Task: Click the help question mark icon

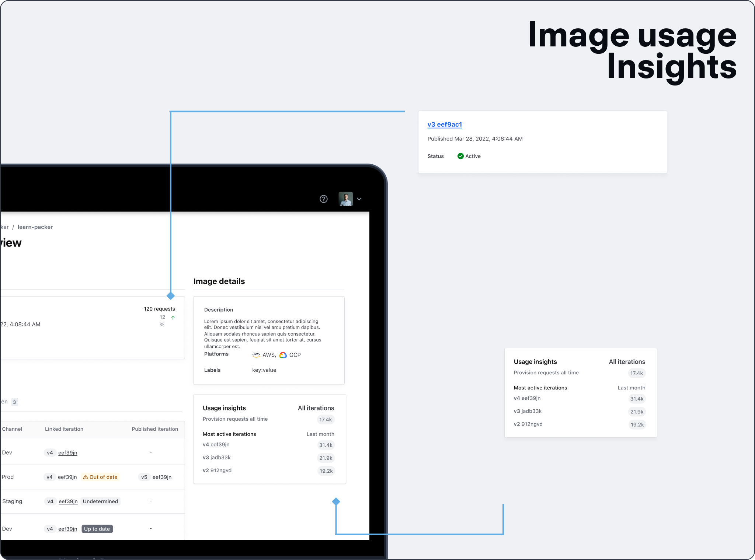Action: pos(323,199)
